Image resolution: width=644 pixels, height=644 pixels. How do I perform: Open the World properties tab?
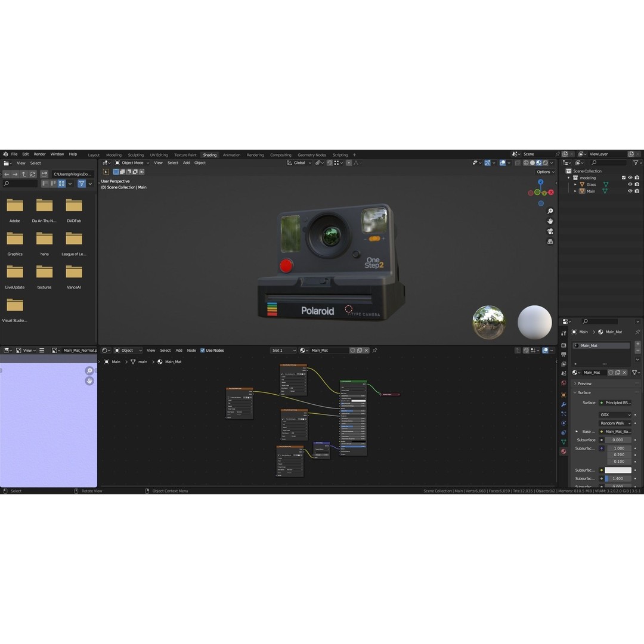click(563, 383)
